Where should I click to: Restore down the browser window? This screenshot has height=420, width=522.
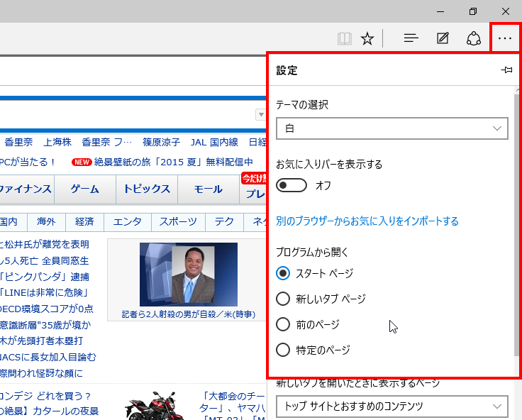pos(473,11)
